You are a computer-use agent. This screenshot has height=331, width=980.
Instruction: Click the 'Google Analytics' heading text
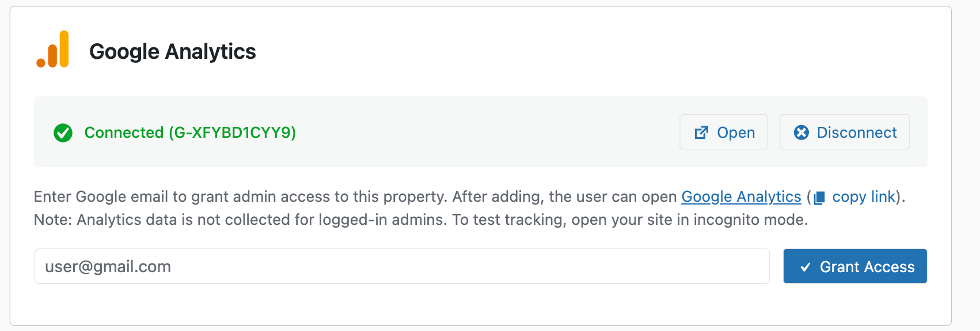[173, 51]
